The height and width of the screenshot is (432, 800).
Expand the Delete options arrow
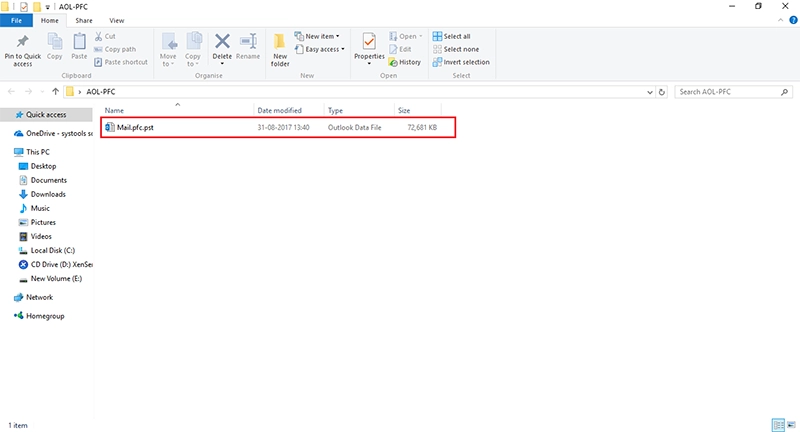coord(222,63)
